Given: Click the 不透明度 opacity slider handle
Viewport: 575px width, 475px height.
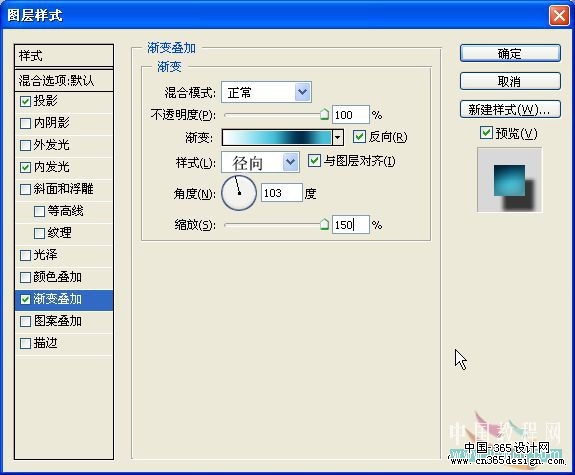Looking at the screenshot, I should click(x=324, y=114).
